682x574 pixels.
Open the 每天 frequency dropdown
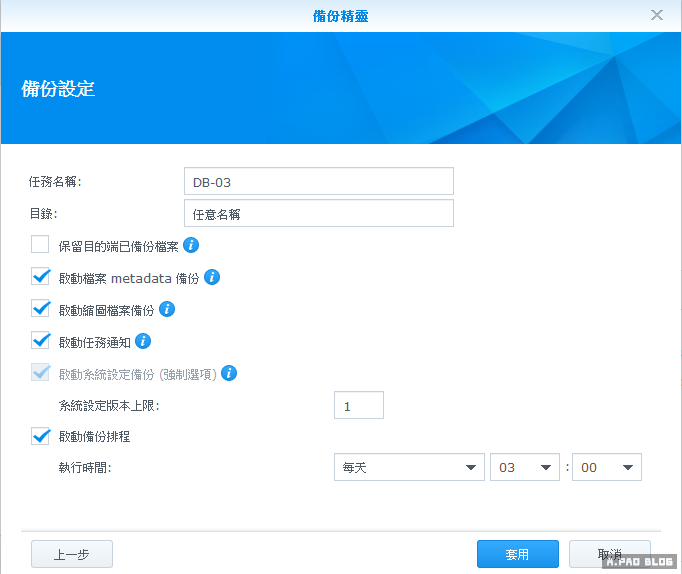tap(408, 468)
